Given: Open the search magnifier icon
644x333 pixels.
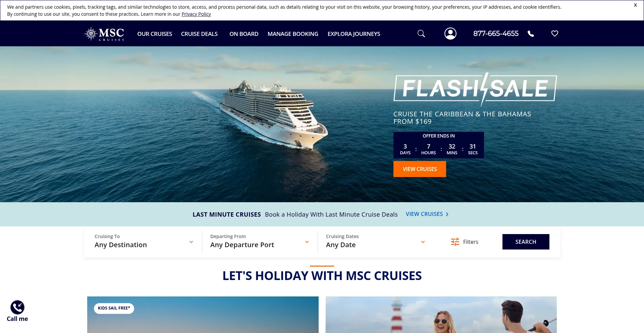Looking at the screenshot, I should pyautogui.click(x=421, y=34).
